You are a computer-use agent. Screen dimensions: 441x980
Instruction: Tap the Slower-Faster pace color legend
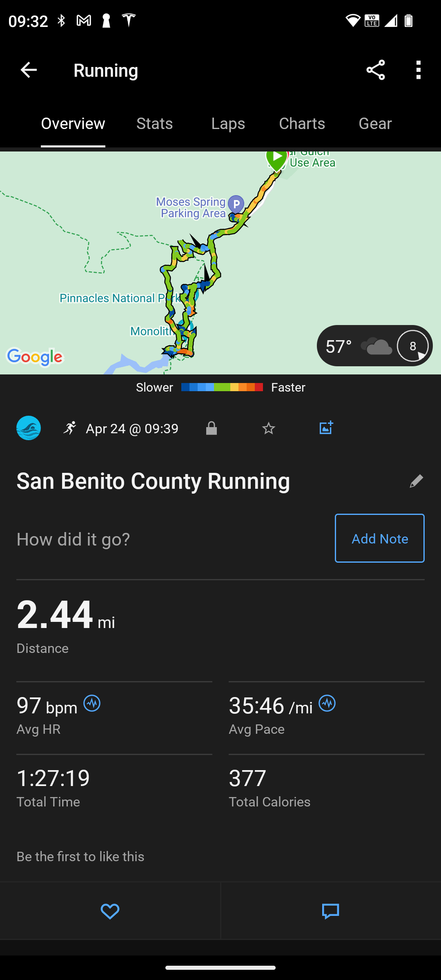point(222,387)
